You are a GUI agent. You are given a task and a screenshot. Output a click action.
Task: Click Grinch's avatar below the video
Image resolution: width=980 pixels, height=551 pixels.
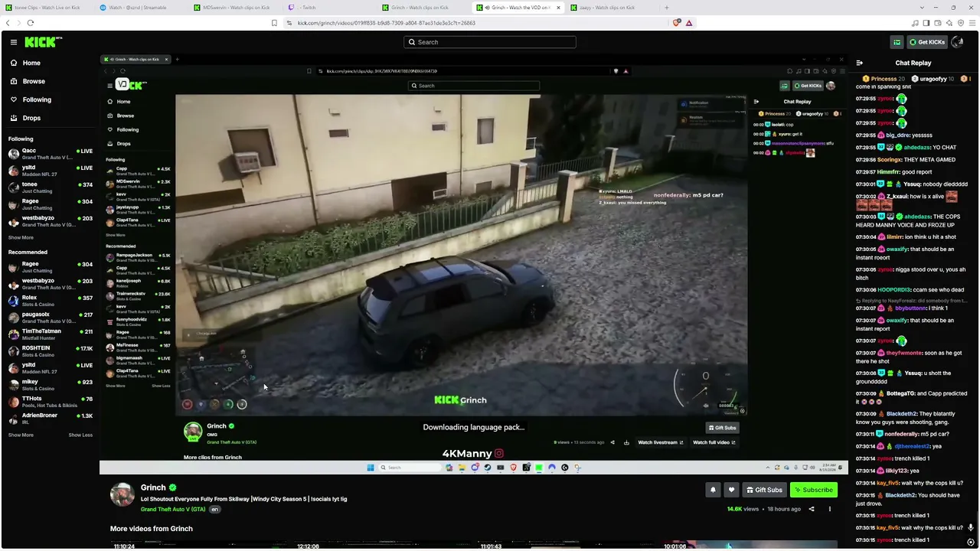tap(122, 494)
